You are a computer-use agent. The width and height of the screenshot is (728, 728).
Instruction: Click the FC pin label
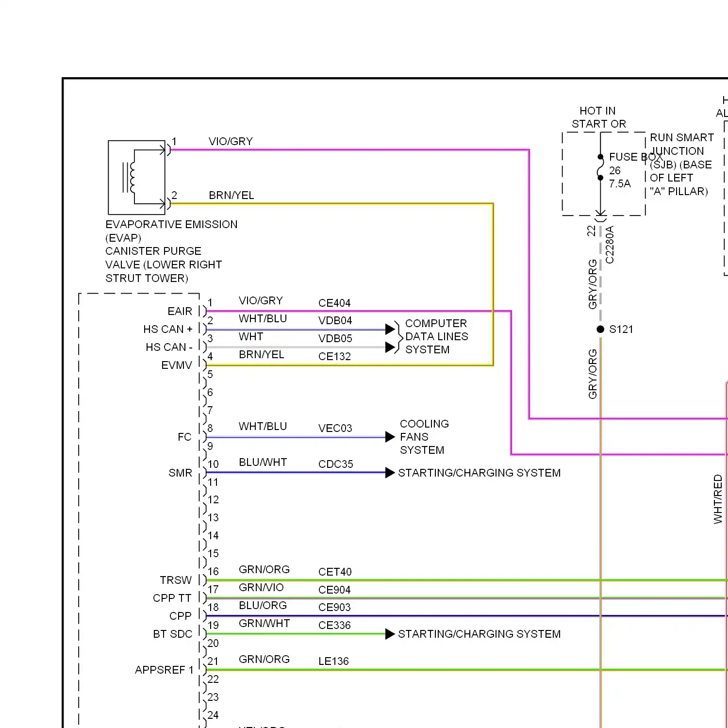[x=184, y=437]
